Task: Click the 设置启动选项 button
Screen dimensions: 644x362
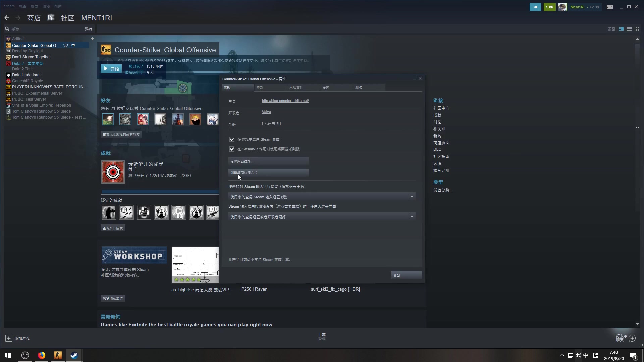Action: [268, 161]
